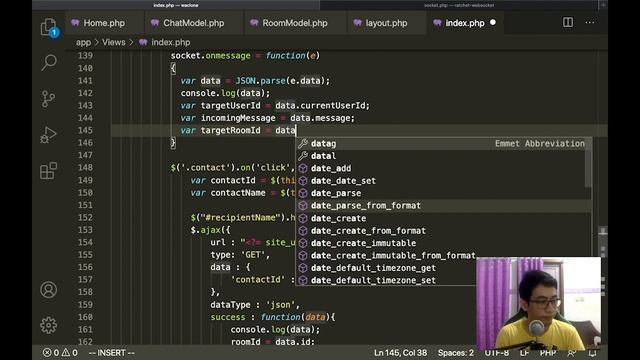Change the PHP language mode
Screen dimensions: 640x360
pos(548,353)
